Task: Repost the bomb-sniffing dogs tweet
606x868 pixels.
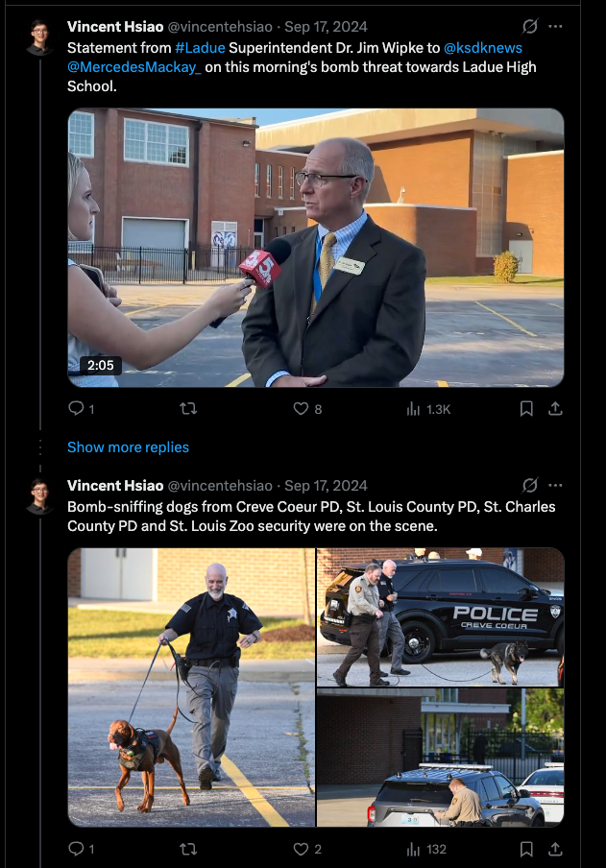Action: pyautogui.click(x=188, y=849)
